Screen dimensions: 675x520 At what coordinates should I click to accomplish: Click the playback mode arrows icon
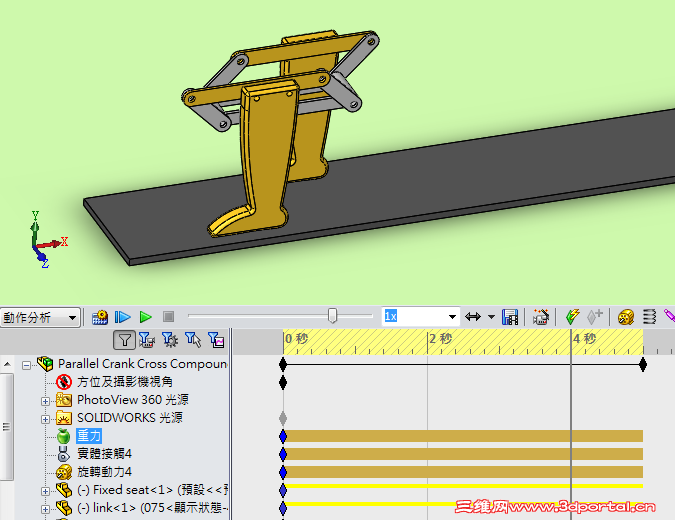[x=473, y=317]
